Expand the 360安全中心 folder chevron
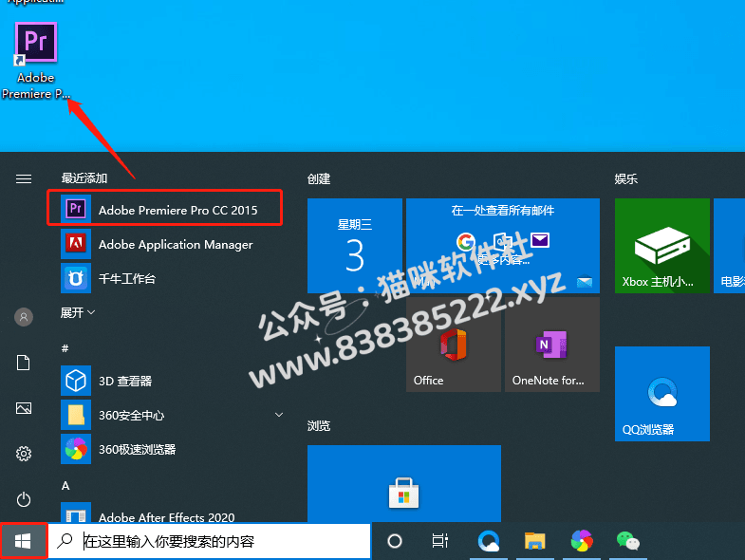This screenshot has width=745, height=560. tap(279, 415)
